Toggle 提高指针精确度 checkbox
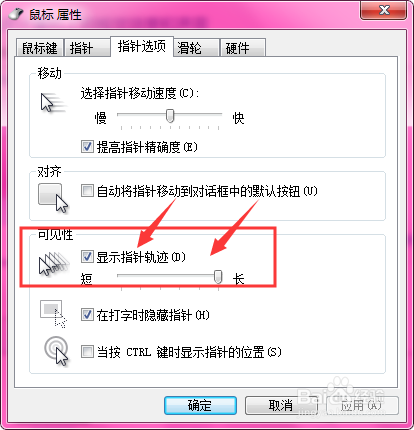This screenshot has width=414, height=430. click(x=87, y=147)
